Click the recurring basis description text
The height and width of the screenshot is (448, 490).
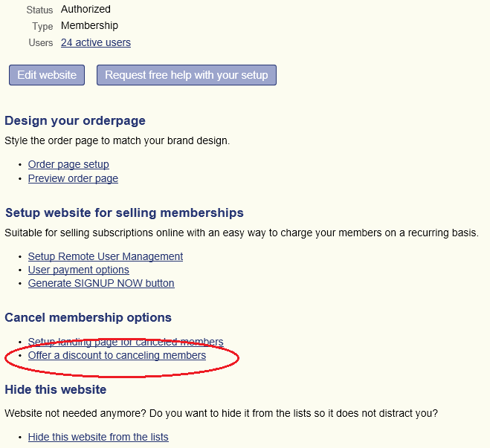[242, 233]
